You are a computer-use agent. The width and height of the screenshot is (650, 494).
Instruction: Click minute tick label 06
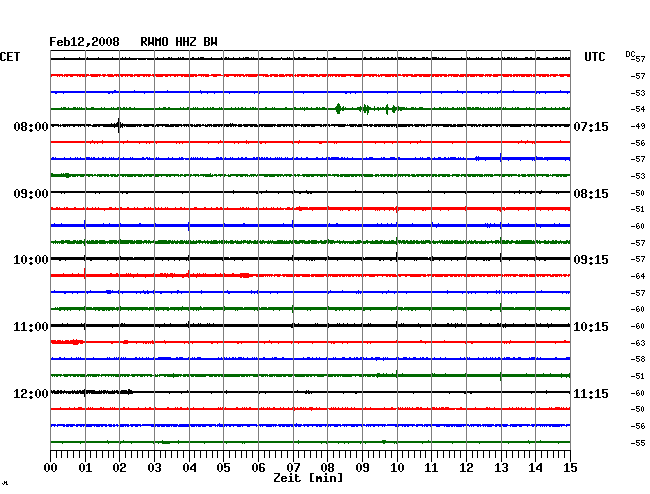click(x=258, y=468)
